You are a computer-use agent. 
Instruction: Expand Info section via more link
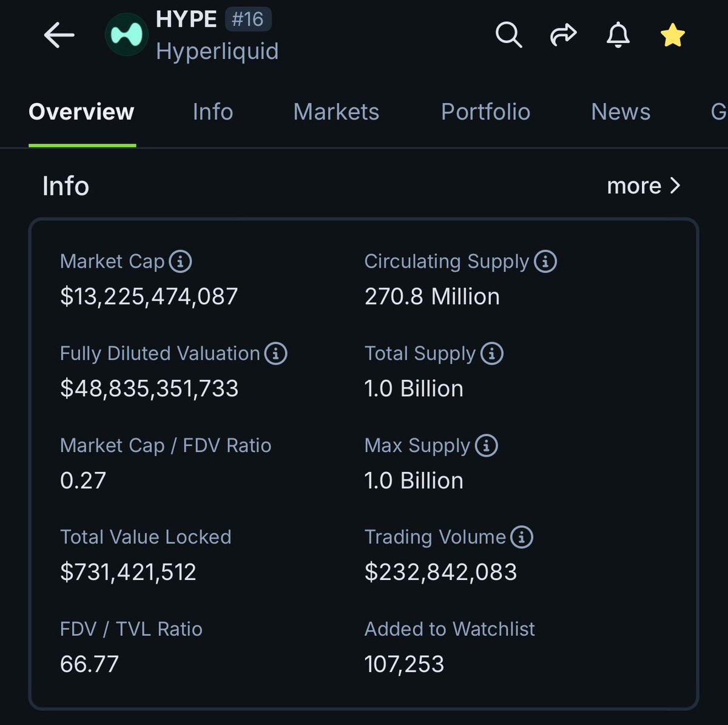click(644, 186)
